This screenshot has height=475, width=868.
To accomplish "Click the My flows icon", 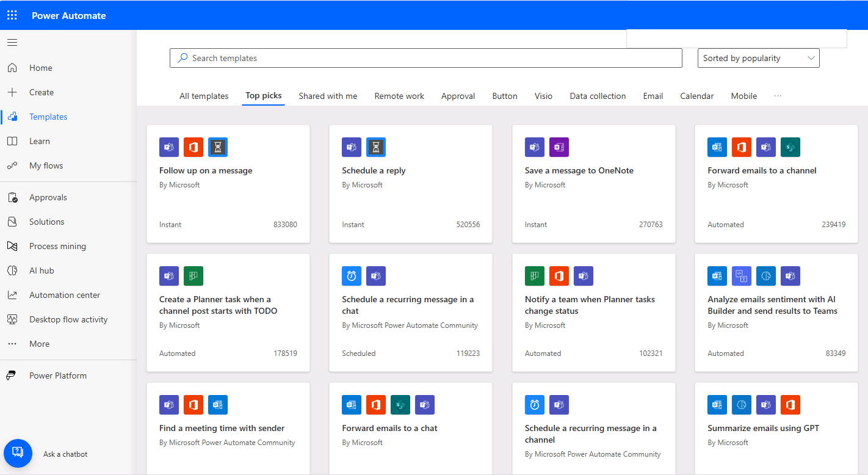I will tap(12, 165).
